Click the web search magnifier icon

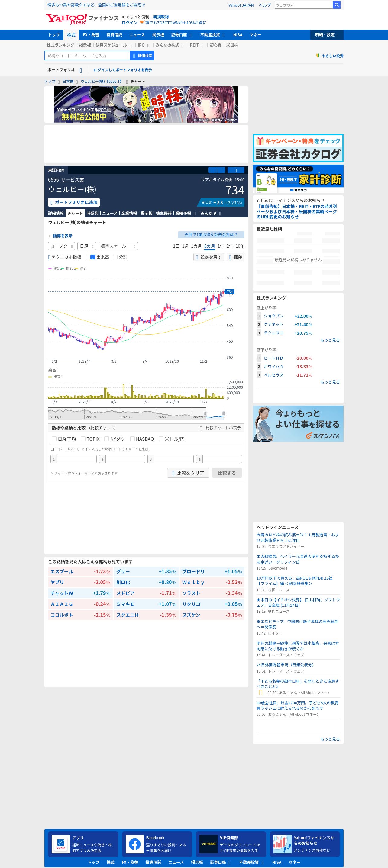click(x=336, y=5)
